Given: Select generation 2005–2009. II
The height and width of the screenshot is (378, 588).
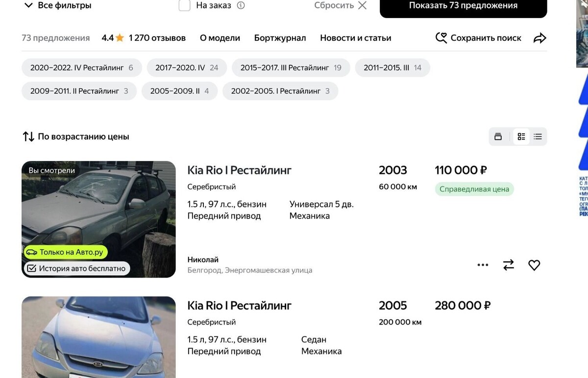Looking at the screenshot, I should coord(179,91).
